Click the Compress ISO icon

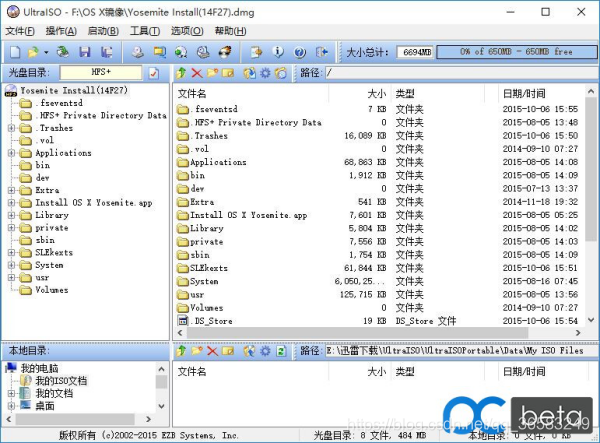pyautogui.click(x=181, y=52)
